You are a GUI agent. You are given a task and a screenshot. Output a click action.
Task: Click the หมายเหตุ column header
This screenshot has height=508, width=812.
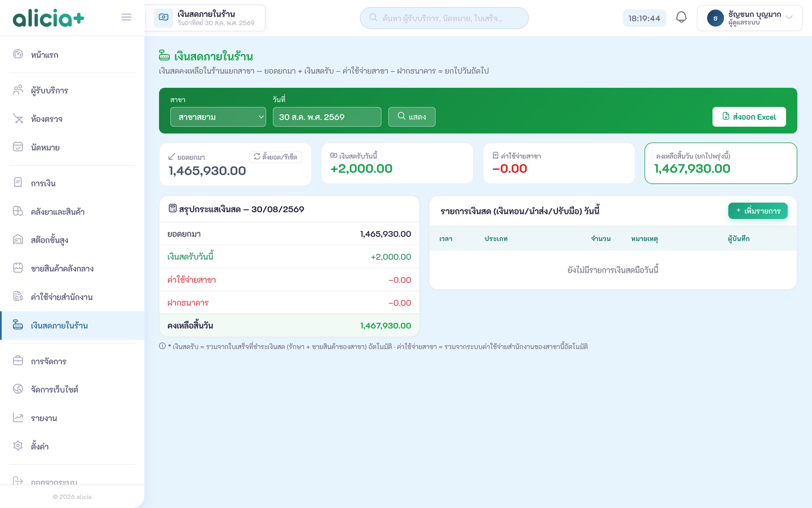pos(644,238)
